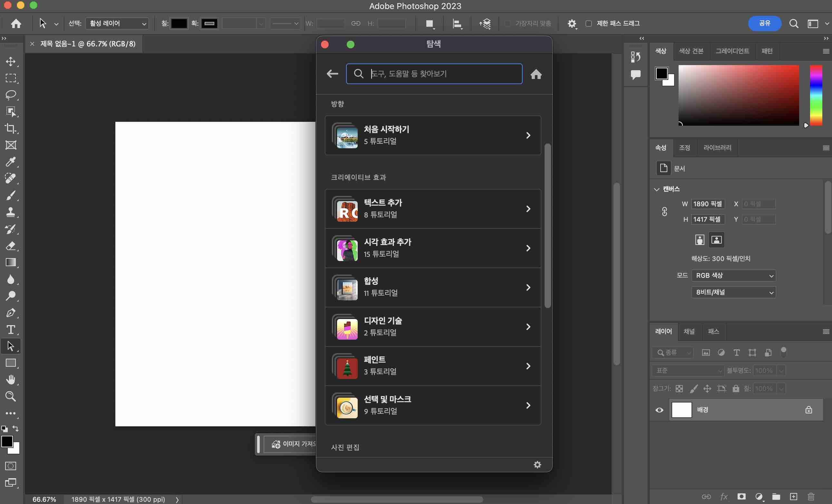Open the 텍스트 추가 tutorials
The image size is (832, 504).
tap(432, 208)
